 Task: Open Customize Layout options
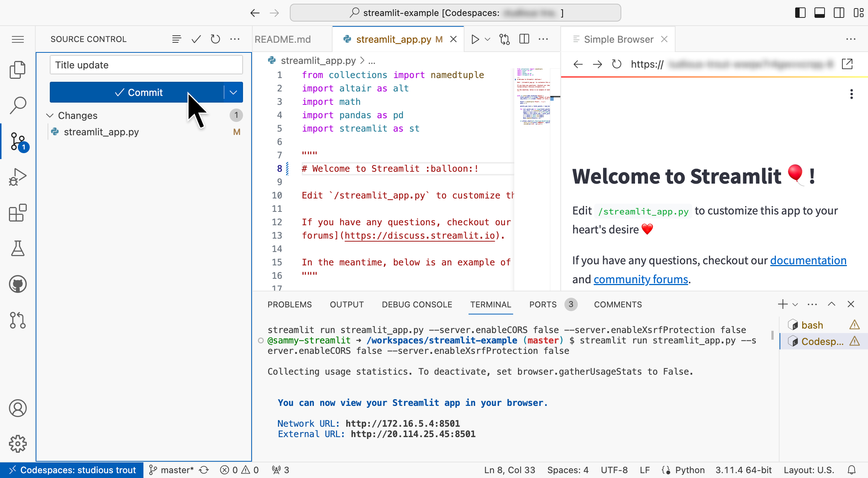pos(858,13)
